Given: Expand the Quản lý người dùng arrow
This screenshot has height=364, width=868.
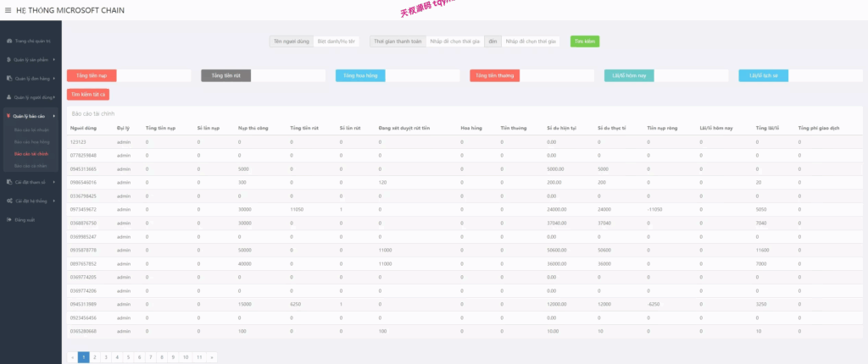Looking at the screenshot, I should coord(53,97).
